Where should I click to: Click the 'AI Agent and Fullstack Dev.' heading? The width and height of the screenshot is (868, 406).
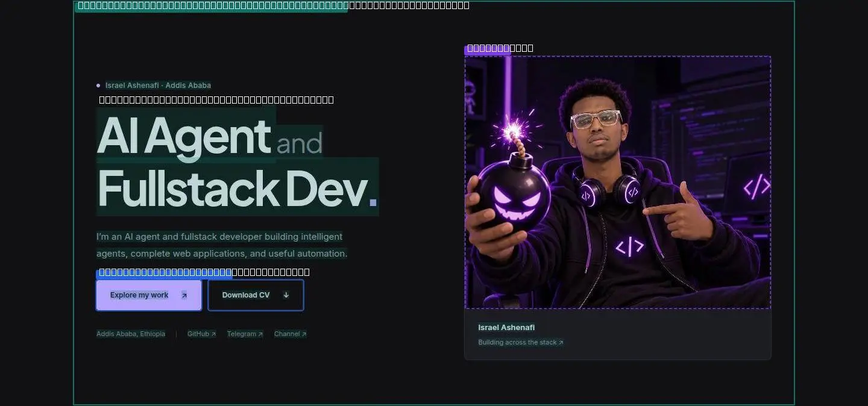[237, 162]
